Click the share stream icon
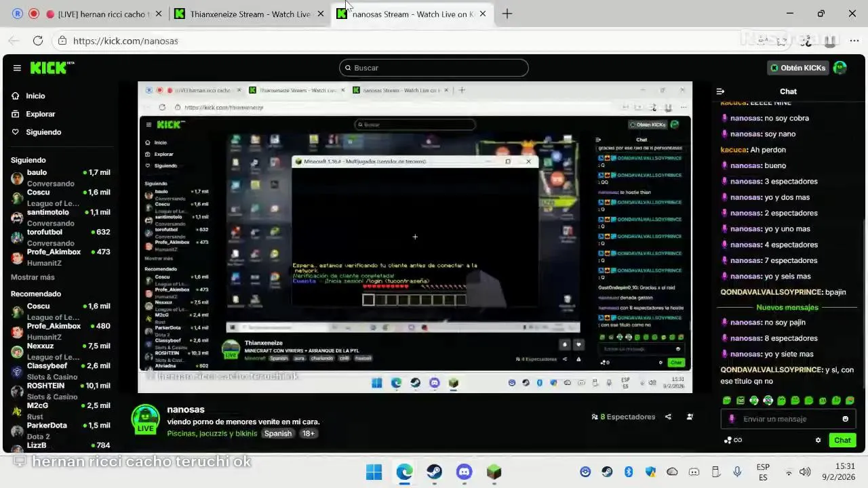868x488 pixels. point(669,417)
